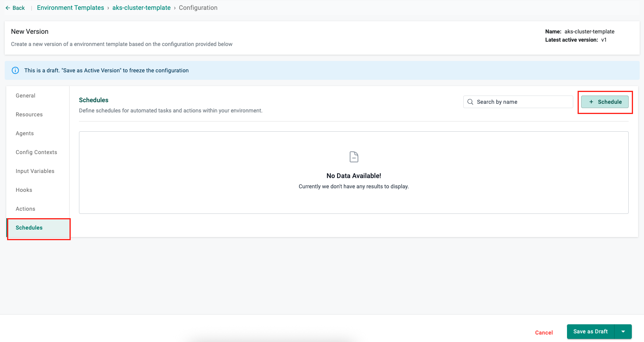Click the Back arrow link

(15, 8)
